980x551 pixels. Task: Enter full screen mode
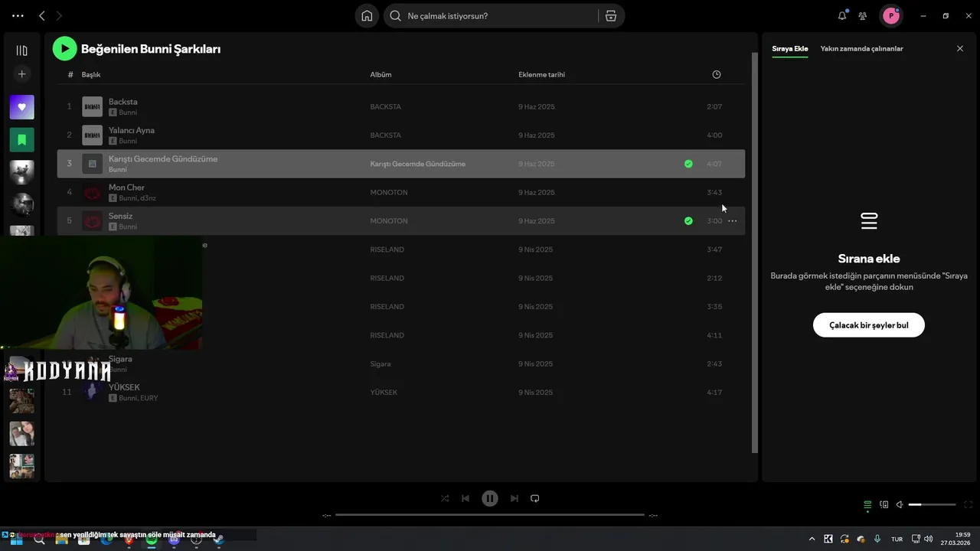pos(969,504)
